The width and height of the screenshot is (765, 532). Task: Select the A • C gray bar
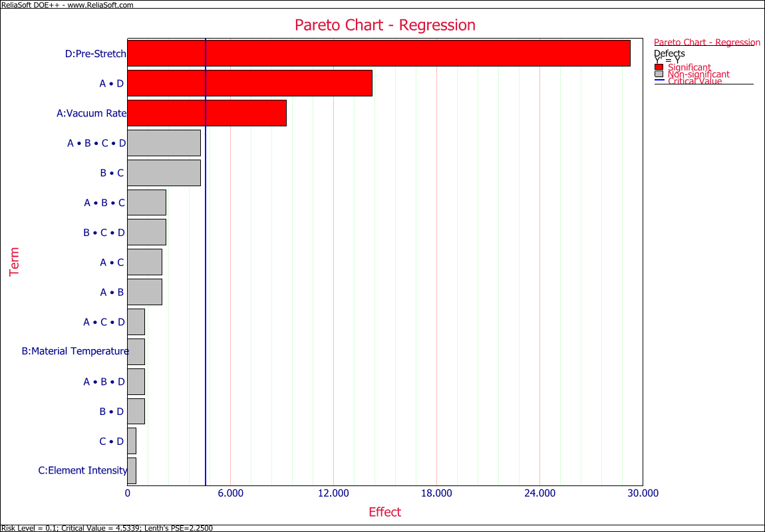[x=144, y=263]
